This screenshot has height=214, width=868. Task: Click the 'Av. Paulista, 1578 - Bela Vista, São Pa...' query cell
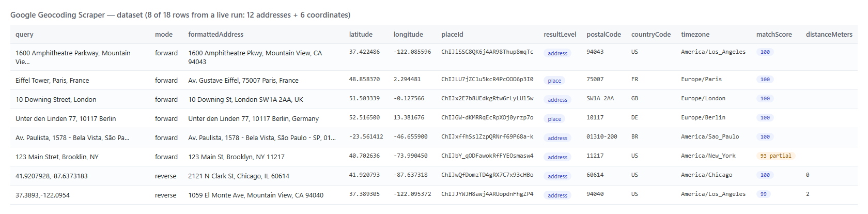(x=72, y=137)
